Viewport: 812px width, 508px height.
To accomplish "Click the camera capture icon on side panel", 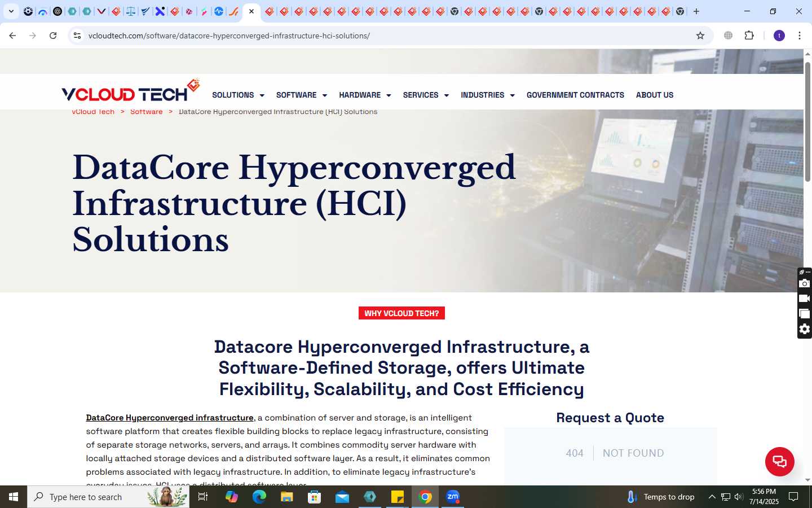I will (x=805, y=283).
